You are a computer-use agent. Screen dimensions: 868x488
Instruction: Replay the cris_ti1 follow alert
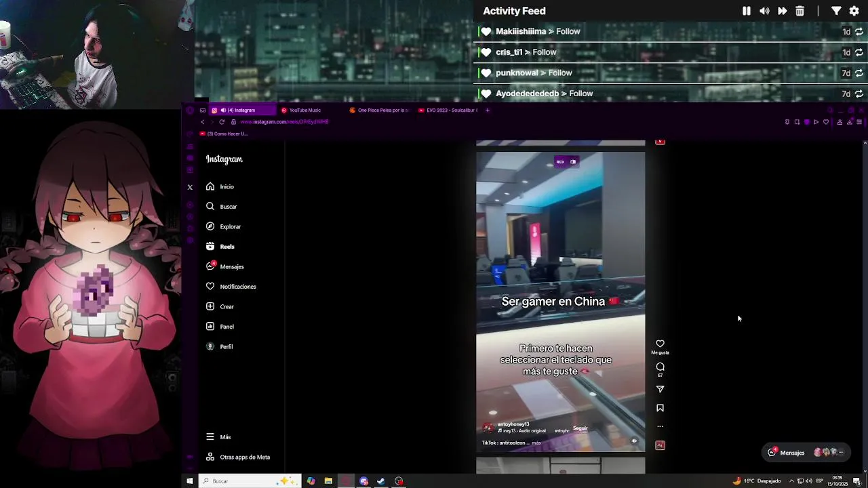[x=859, y=52]
